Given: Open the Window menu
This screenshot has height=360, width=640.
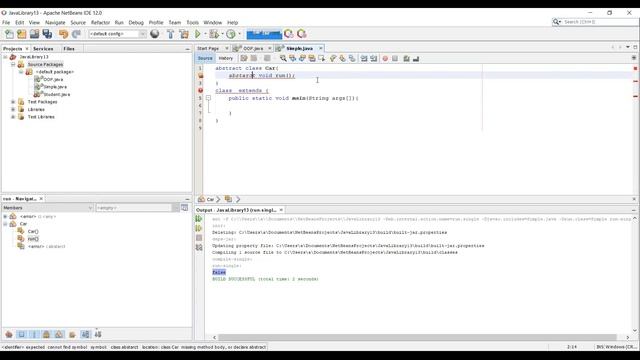Looking at the screenshot, I should [213, 22].
